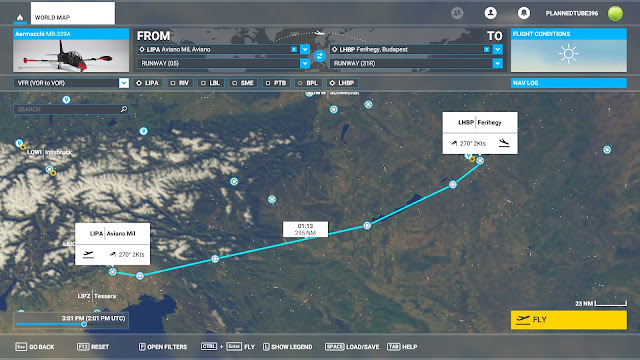Click the yellow FLY button
The height and width of the screenshot is (360, 640).
point(569,320)
